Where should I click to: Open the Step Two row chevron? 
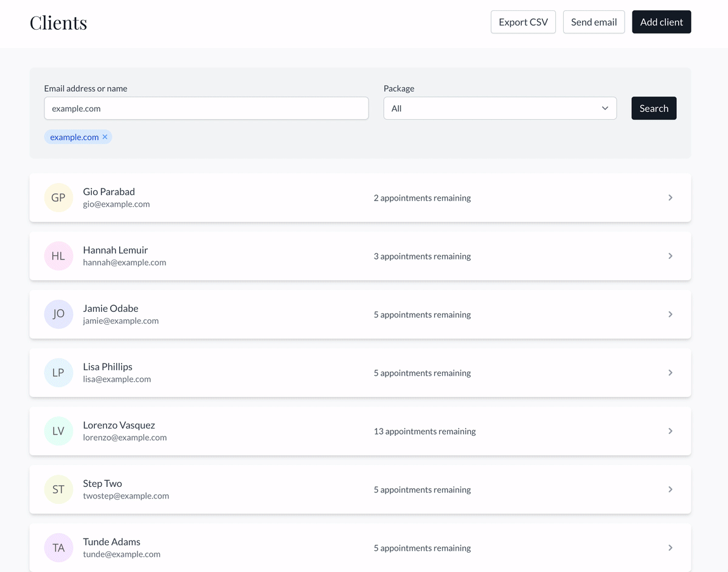(x=670, y=489)
